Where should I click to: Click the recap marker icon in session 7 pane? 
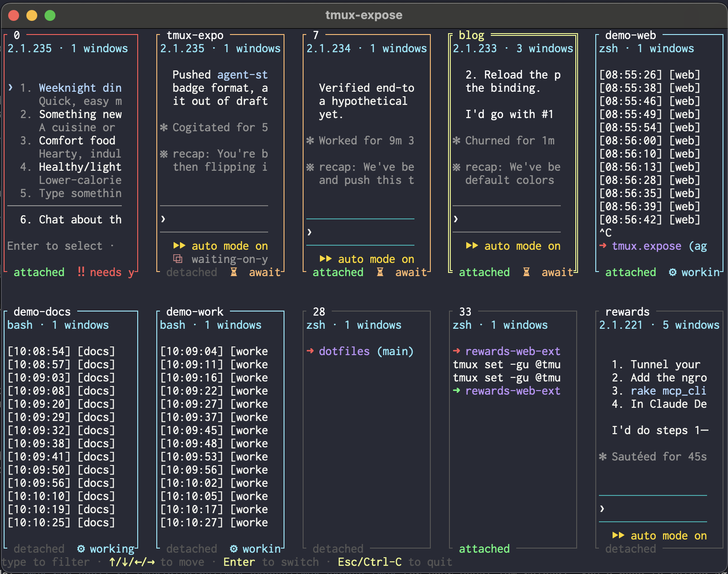[310, 167]
